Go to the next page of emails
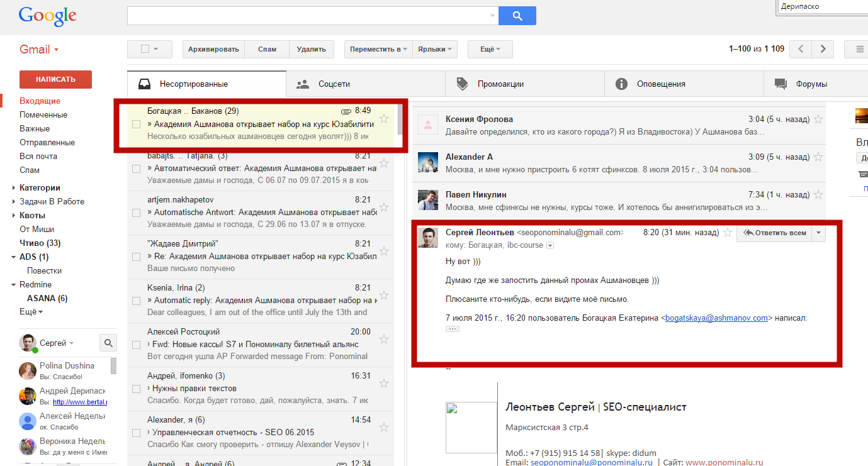 tap(823, 49)
